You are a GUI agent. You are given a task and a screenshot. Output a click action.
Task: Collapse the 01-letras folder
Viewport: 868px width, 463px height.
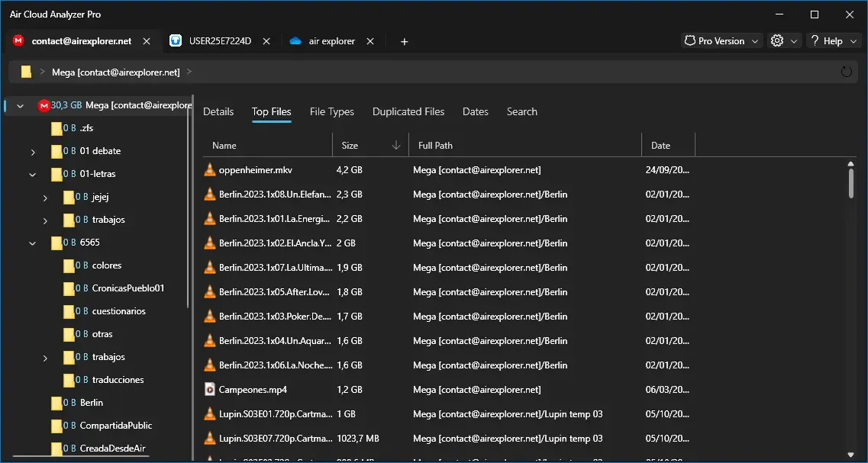pos(33,174)
